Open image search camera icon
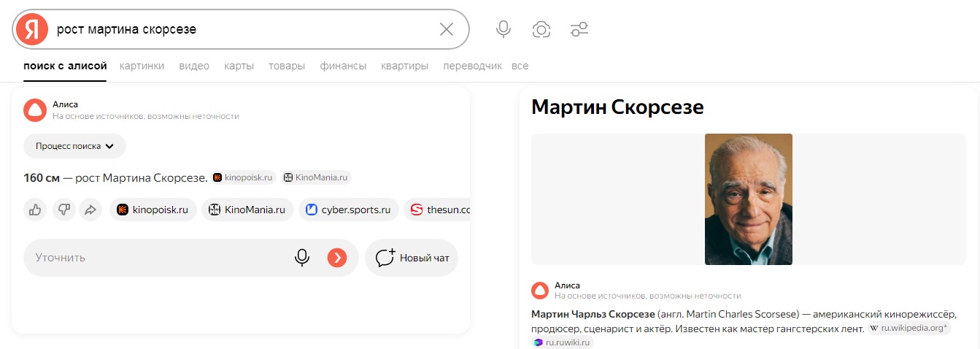 541,29
